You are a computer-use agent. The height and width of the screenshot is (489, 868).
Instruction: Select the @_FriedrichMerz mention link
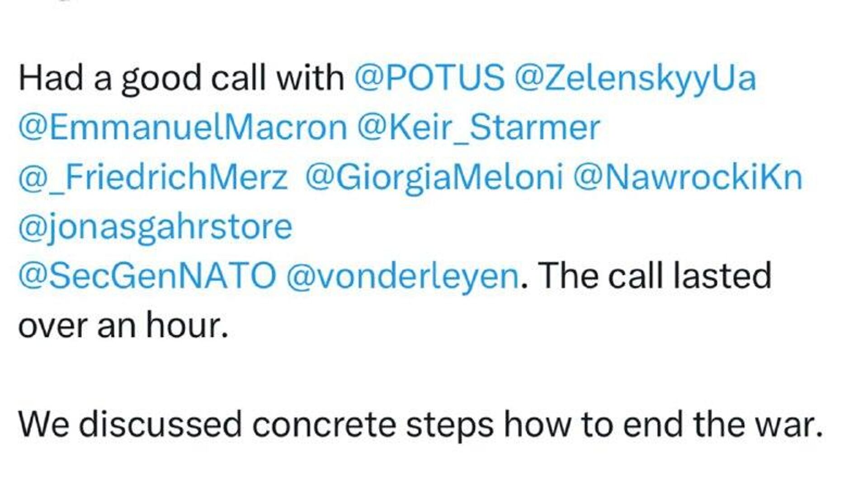coord(153,177)
